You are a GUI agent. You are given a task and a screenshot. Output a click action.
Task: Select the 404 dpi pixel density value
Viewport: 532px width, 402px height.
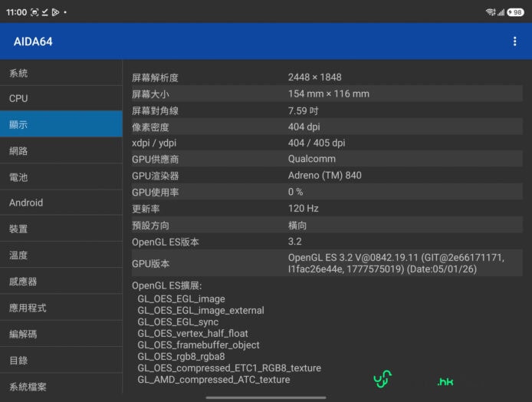(x=304, y=127)
